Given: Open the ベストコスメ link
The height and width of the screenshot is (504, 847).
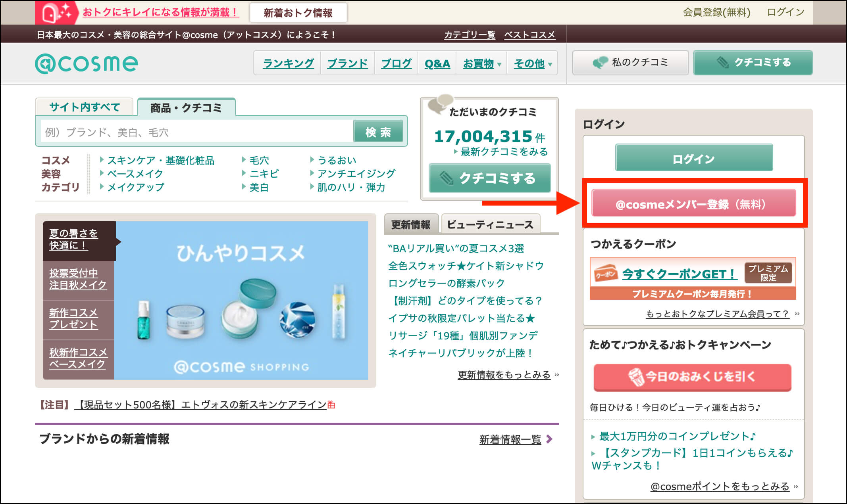Looking at the screenshot, I should (529, 35).
